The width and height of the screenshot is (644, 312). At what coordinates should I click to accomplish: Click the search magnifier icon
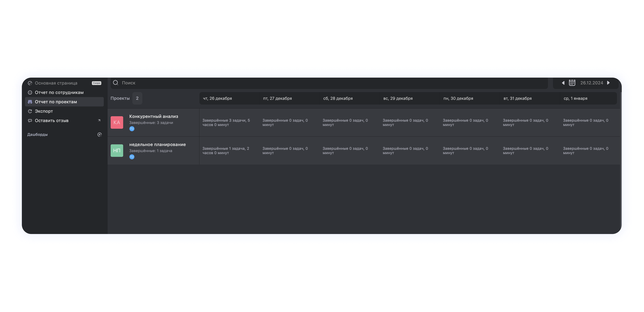(116, 83)
